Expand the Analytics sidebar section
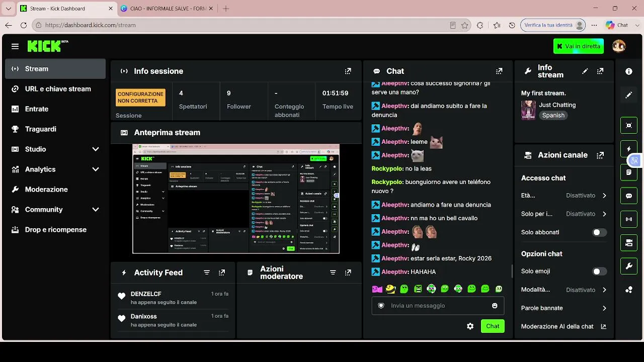This screenshot has width=644, height=362. 55,169
